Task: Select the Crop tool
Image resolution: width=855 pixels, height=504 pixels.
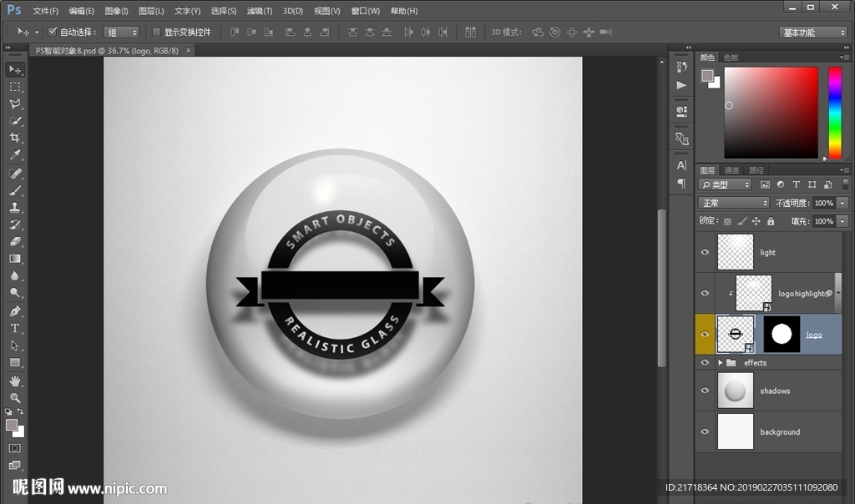Action: 15,138
